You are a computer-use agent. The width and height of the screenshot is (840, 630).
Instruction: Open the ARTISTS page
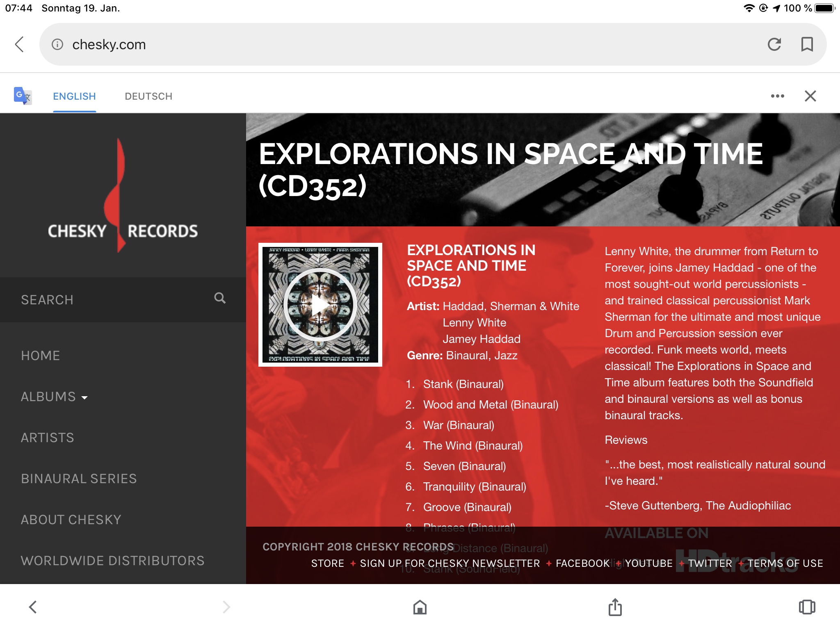pyautogui.click(x=48, y=438)
